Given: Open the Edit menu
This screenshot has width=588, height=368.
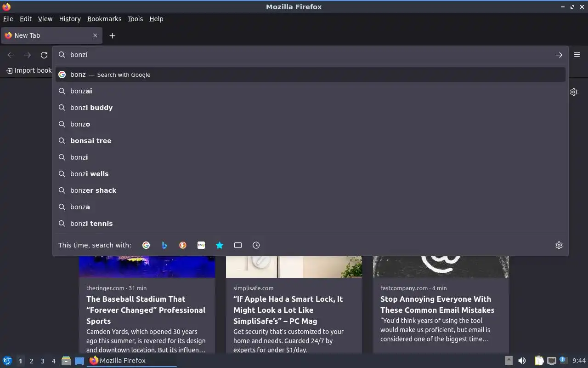Looking at the screenshot, I should click(x=26, y=19).
